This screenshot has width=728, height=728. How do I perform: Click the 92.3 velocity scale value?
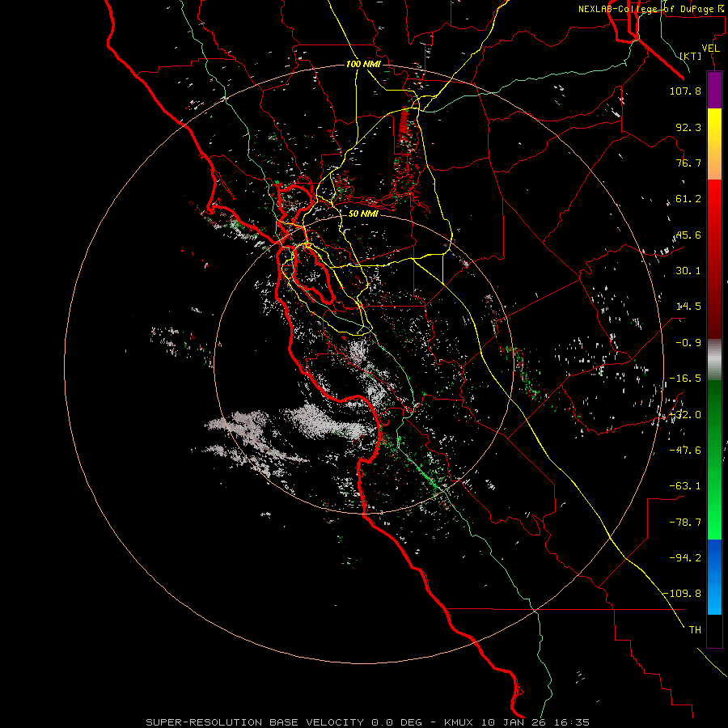tap(688, 127)
